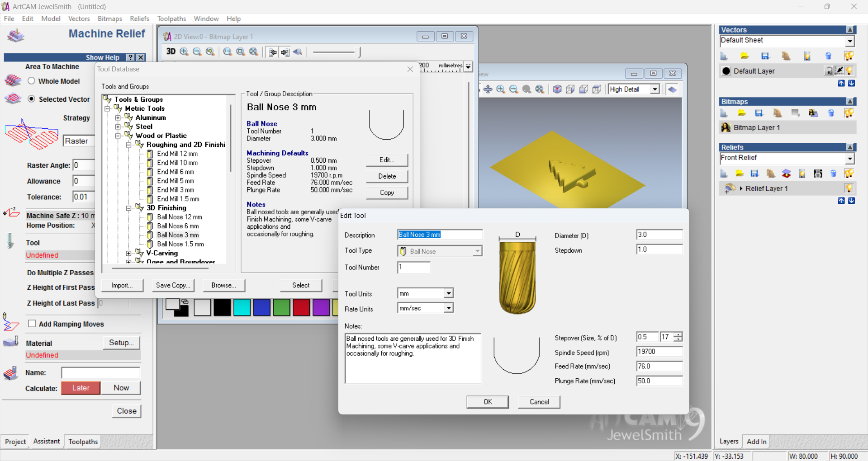The height and width of the screenshot is (461, 868).
Task: Toggle all bitmap layers visibility lightbulbs
Action: click(849, 113)
